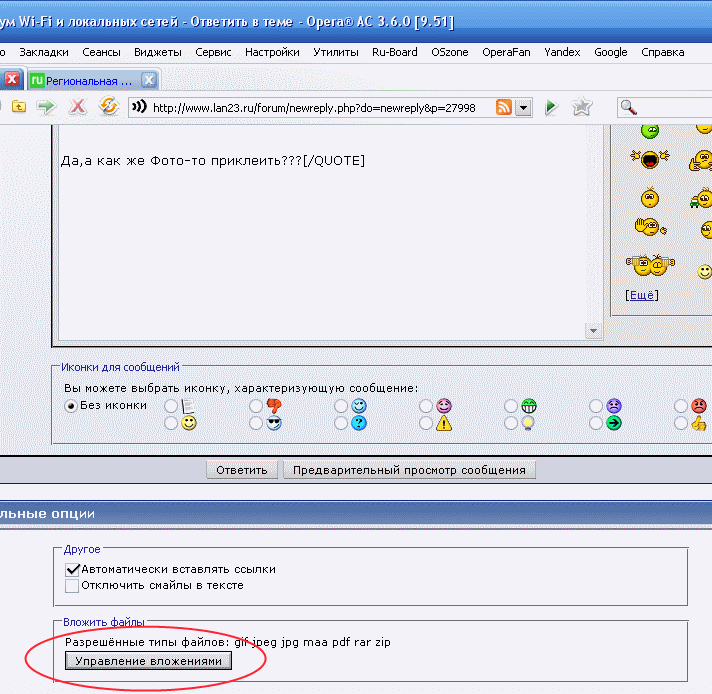Click the red X stop loading icon
The width and height of the screenshot is (712, 694).
click(78, 107)
